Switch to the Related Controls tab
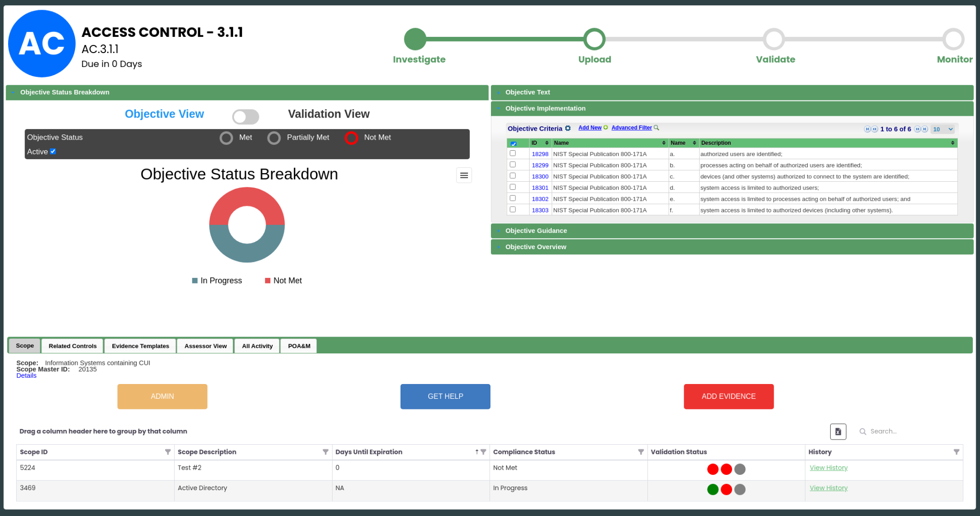The image size is (980, 516). (72, 345)
